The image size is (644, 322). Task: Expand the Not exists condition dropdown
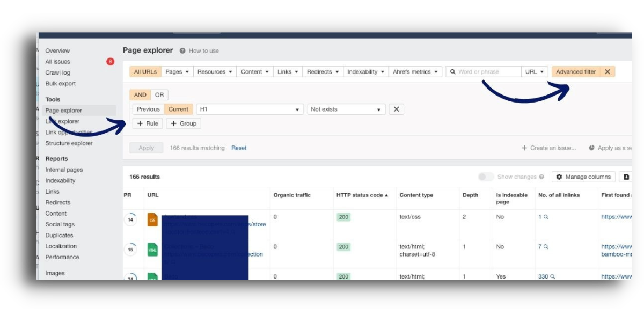click(346, 109)
